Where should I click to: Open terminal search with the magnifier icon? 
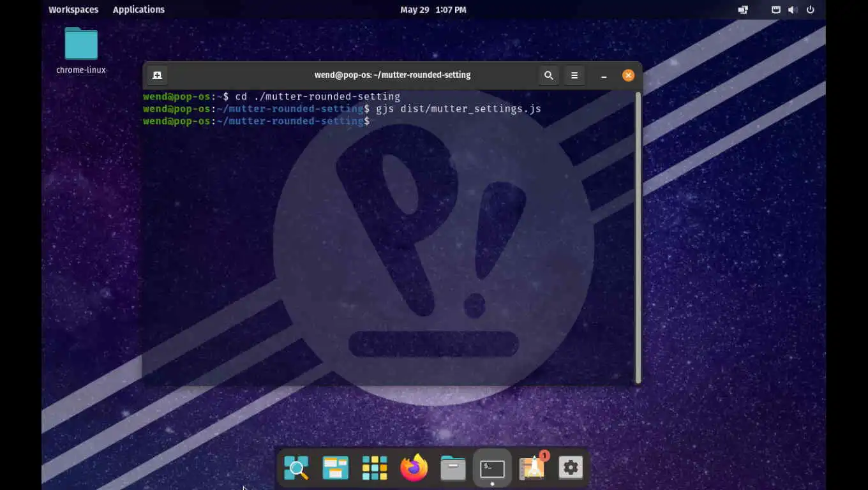[x=548, y=75]
